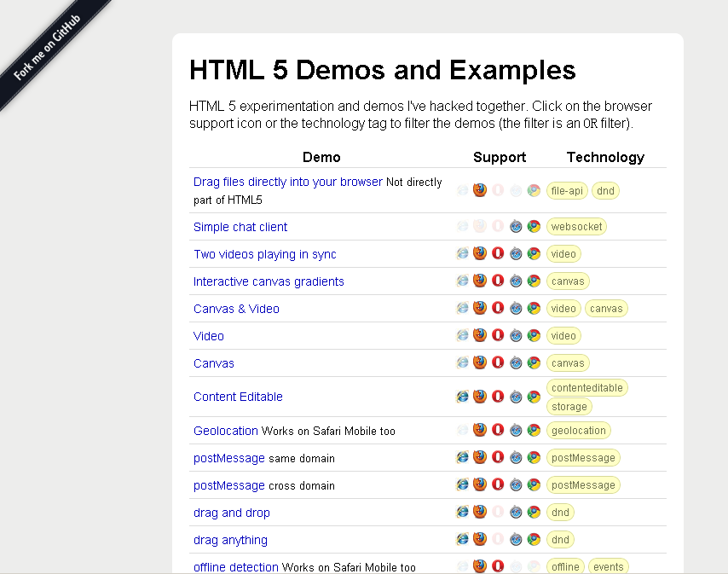This screenshot has height=574, width=728.
Task: Open the Geolocation demo
Action: (x=226, y=431)
